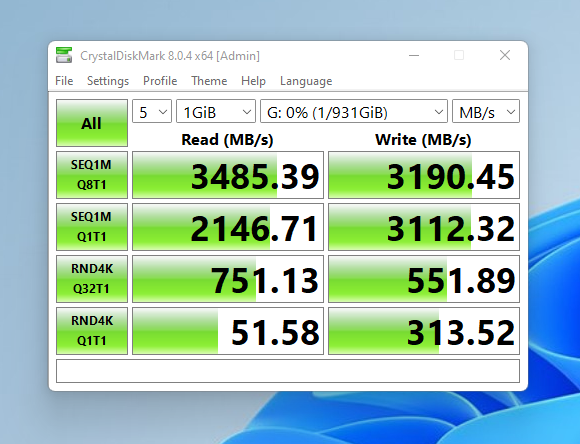Click the RND4K Q32T1 write value 551.89

(x=424, y=279)
